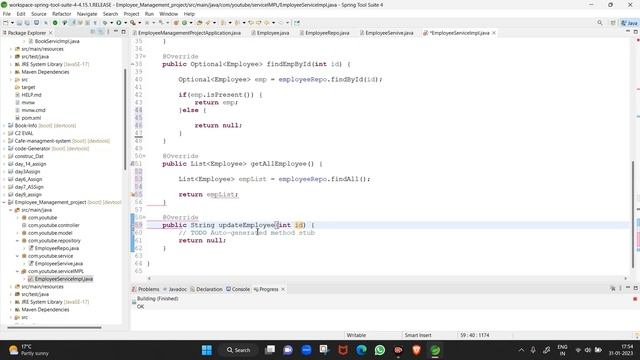Click the green Boot Dashboard relaunch icon
This screenshot has width=640, height=360.
tap(55, 22)
